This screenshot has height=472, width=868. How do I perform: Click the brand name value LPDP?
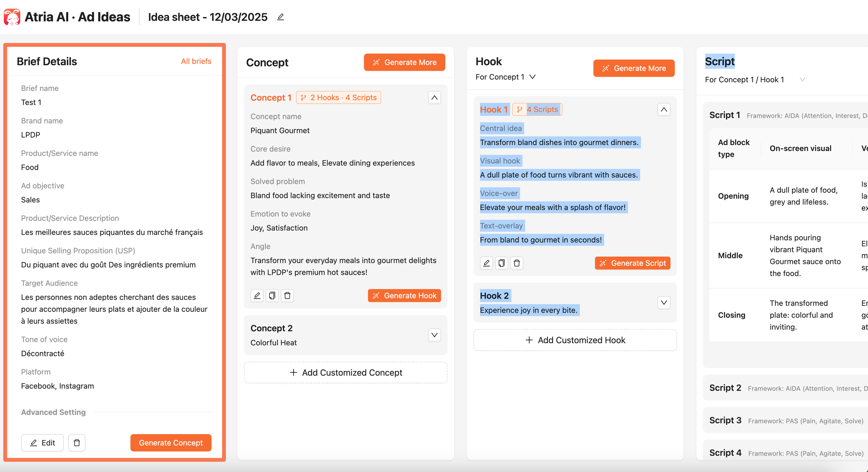pyautogui.click(x=31, y=135)
